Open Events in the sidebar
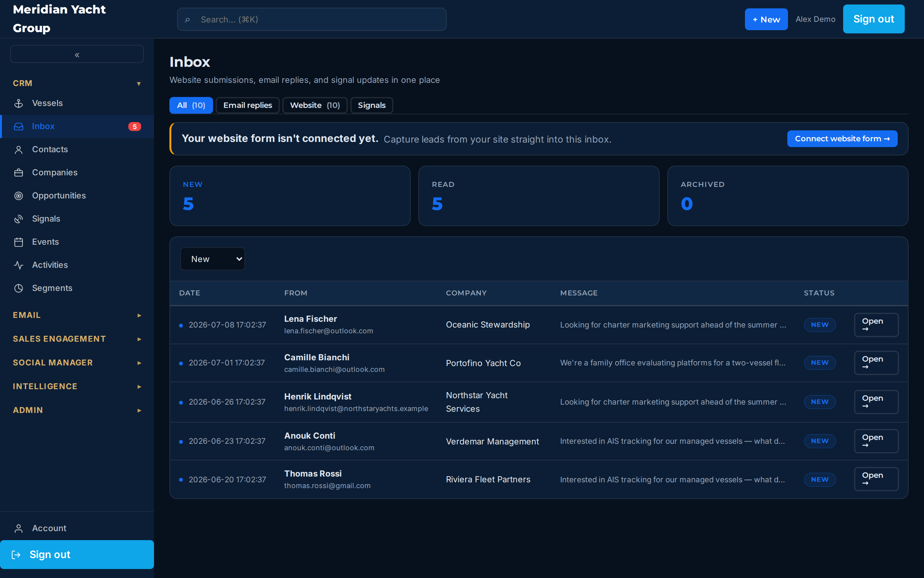924x578 pixels. point(77,242)
